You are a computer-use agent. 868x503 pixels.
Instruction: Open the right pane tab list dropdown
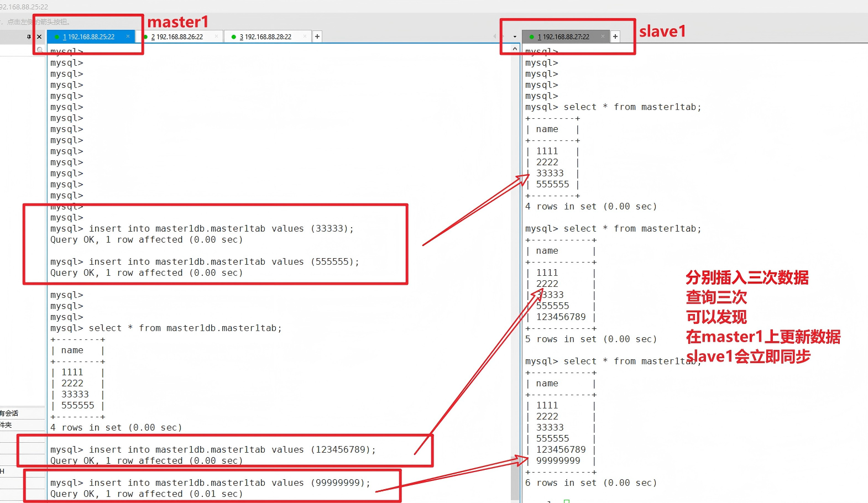tap(515, 37)
